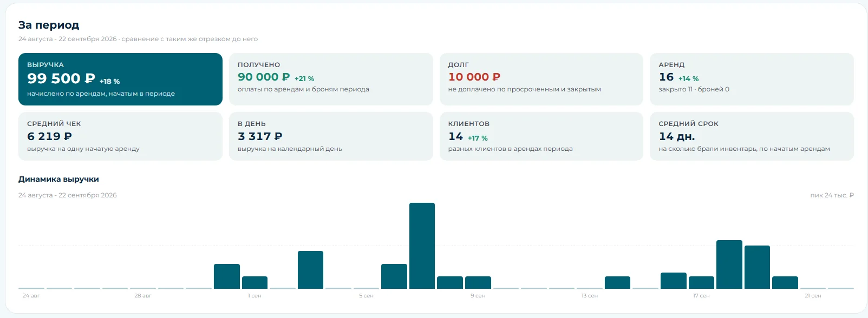Click the 13 сен axis label
The image size is (868, 318).
coord(590,296)
